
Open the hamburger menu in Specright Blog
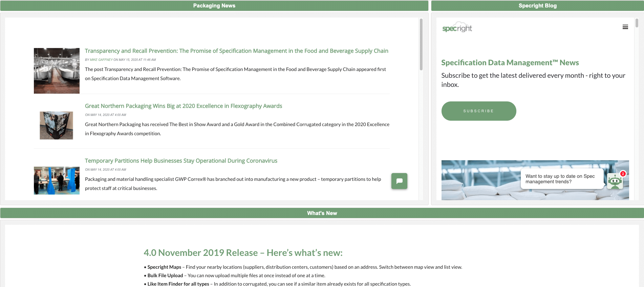pyautogui.click(x=625, y=27)
